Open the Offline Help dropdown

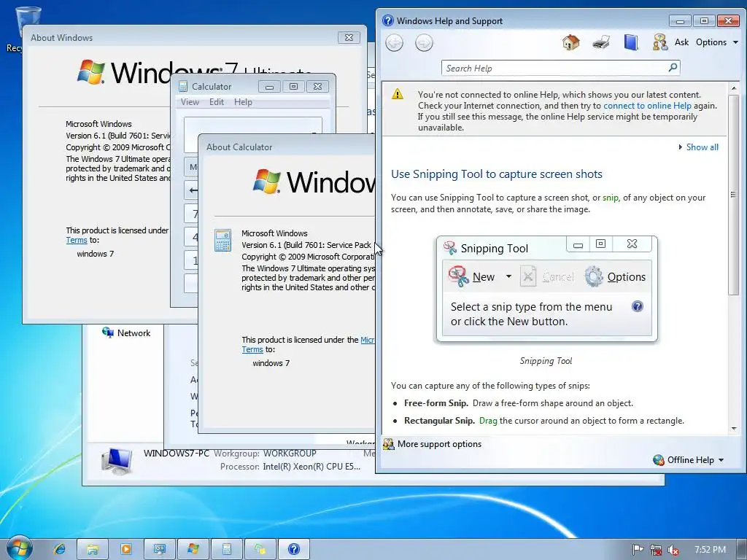pyautogui.click(x=689, y=460)
